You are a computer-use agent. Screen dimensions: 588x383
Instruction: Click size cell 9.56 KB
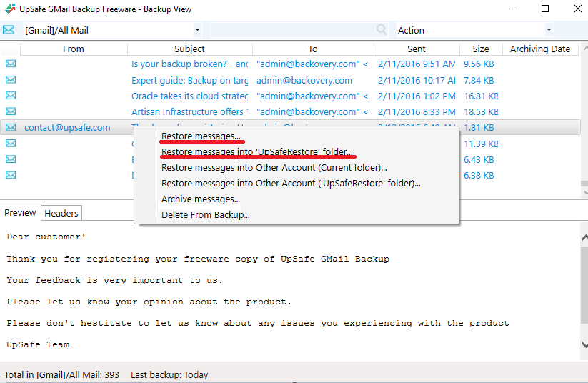(479, 64)
